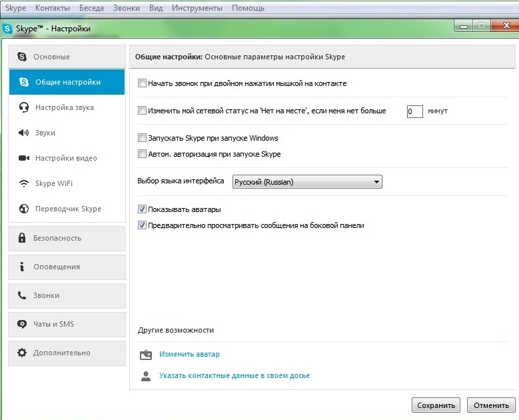Viewport: 519px width, 420px height.
Task: Click the minutes input field
Action: (x=415, y=111)
